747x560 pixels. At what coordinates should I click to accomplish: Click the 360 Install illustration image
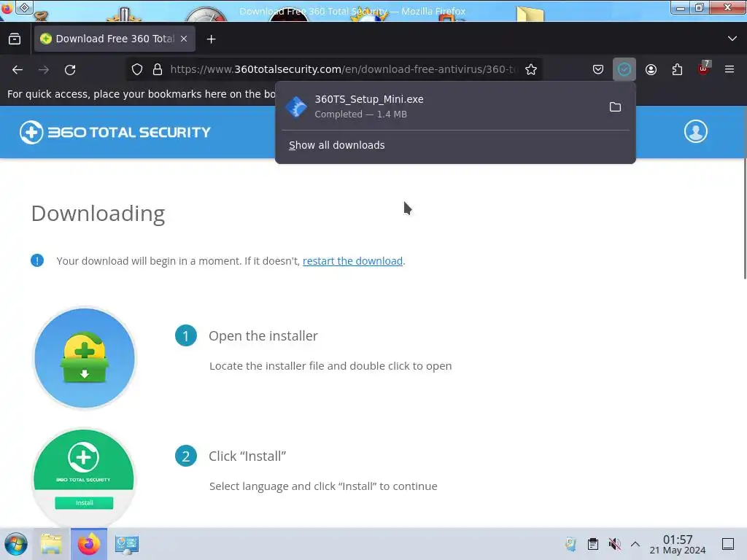84,478
